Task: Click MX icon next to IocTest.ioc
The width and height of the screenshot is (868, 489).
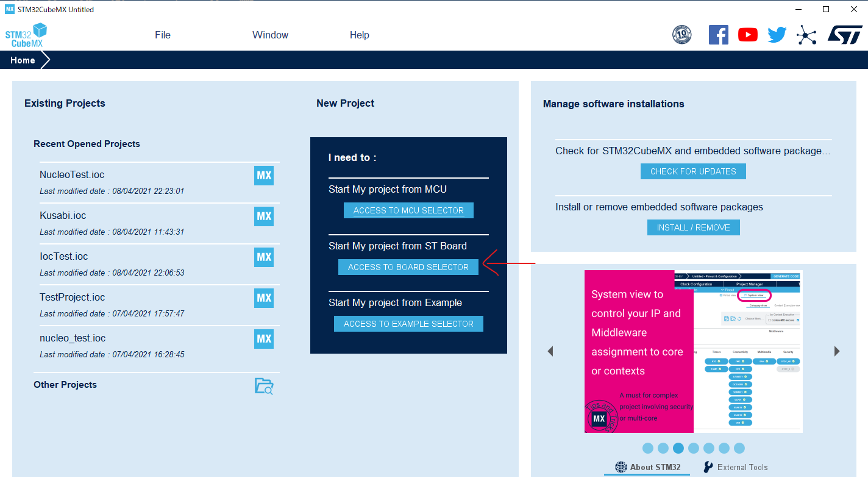Action: [x=264, y=257]
